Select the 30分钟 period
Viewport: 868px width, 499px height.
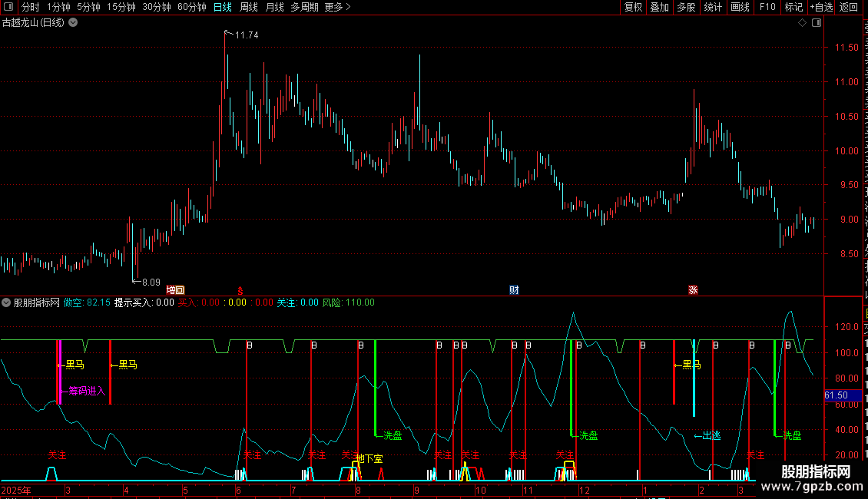pos(157,7)
